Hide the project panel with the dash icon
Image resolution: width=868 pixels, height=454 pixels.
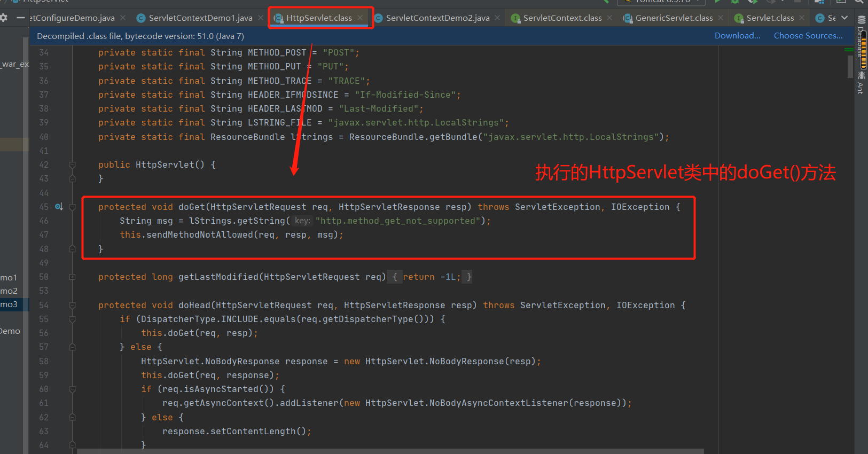20,18
